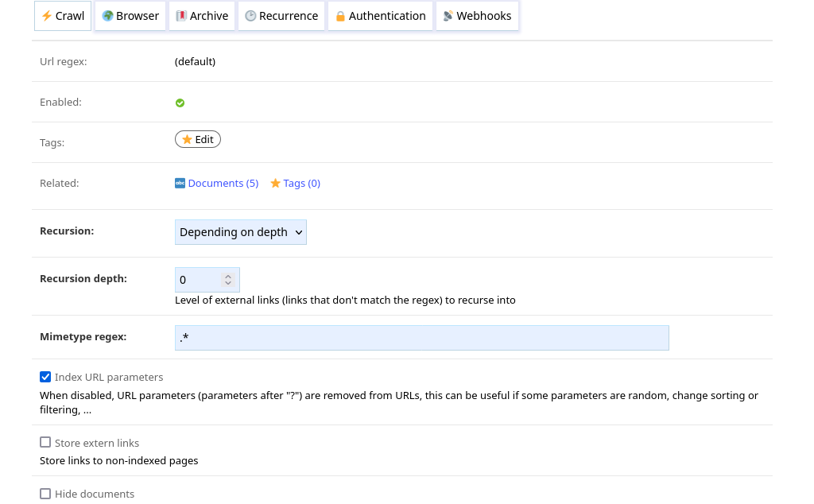Increase the Recursion depth value

(228, 276)
